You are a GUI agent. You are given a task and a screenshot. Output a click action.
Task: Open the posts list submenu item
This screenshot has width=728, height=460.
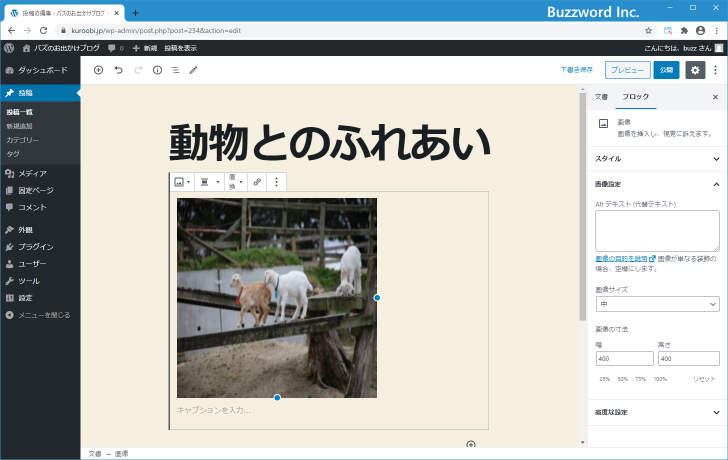20,112
